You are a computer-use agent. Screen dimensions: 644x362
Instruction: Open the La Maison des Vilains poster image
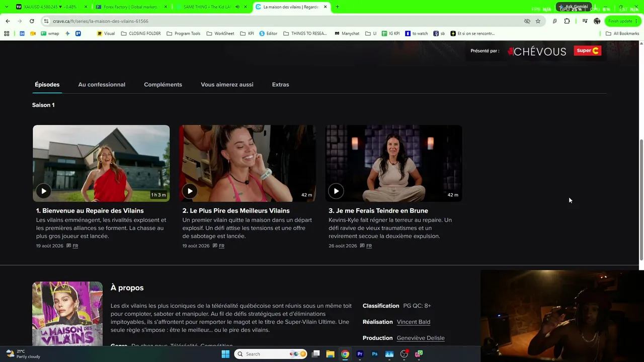(67, 313)
